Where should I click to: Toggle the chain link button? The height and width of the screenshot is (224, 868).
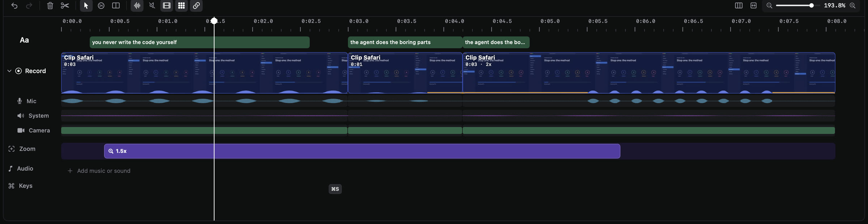click(x=196, y=5)
